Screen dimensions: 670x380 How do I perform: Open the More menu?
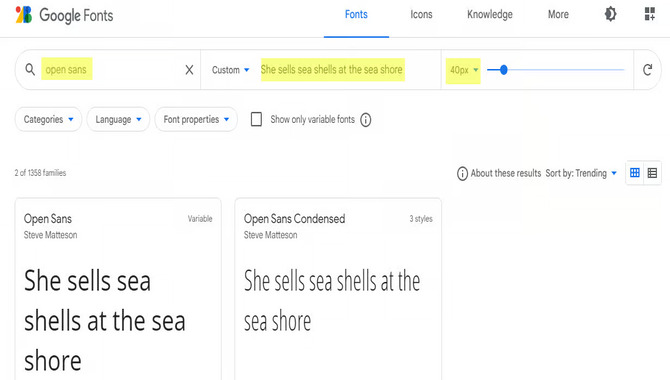[x=558, y=15]
